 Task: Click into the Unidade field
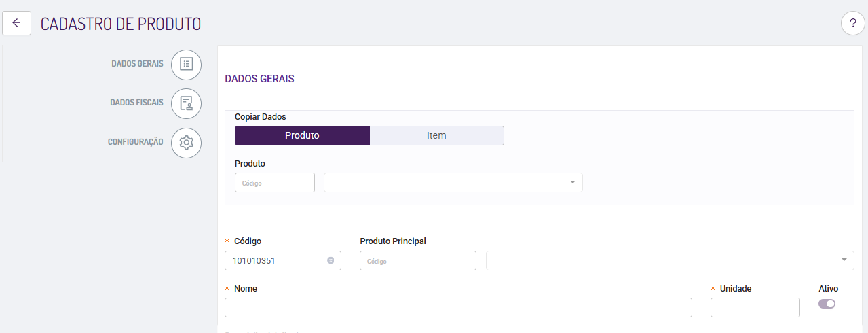tap(755, 308)
